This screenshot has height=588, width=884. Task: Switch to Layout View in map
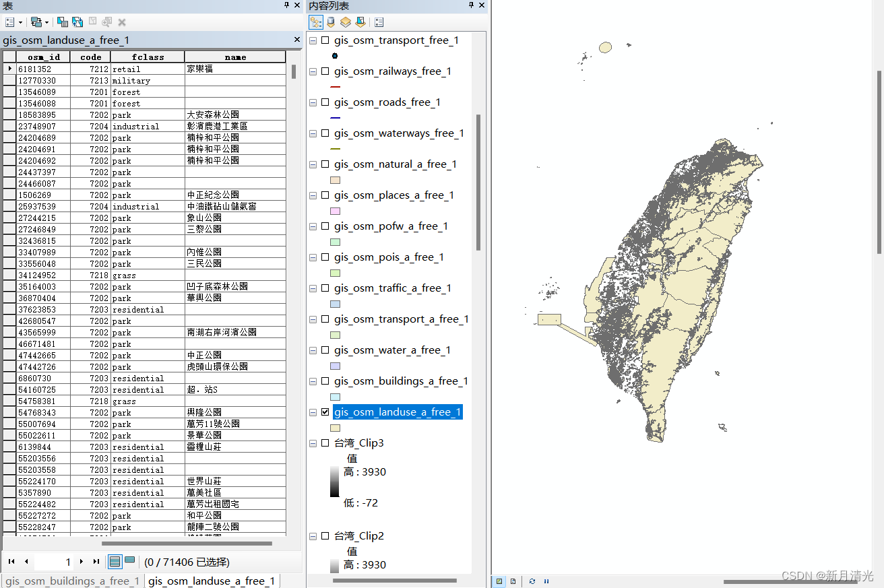point(513,581)
